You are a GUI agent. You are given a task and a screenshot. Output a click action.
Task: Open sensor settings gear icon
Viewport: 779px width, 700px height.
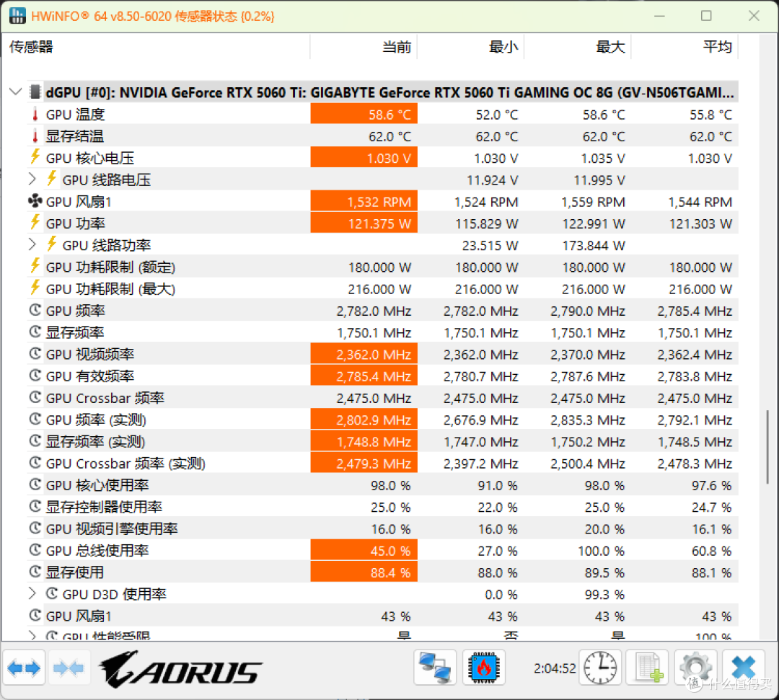pyautogui.click(x=695, y=668)
